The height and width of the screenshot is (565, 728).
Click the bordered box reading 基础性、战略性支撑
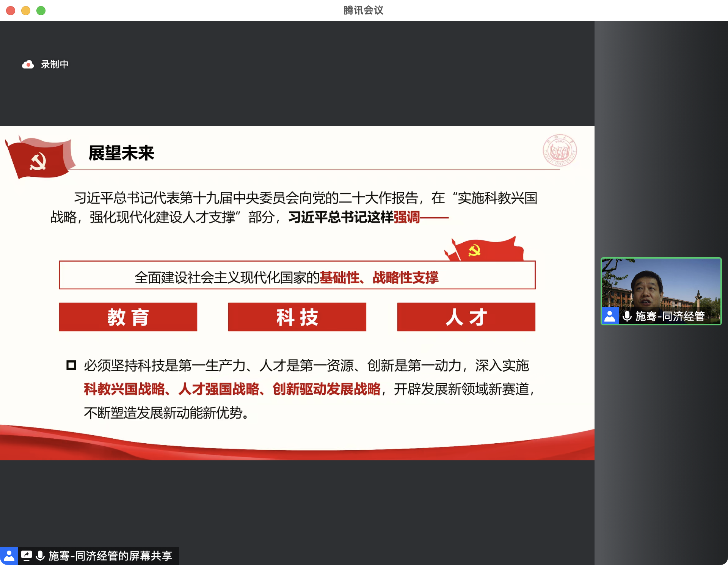tap(297, 276)
